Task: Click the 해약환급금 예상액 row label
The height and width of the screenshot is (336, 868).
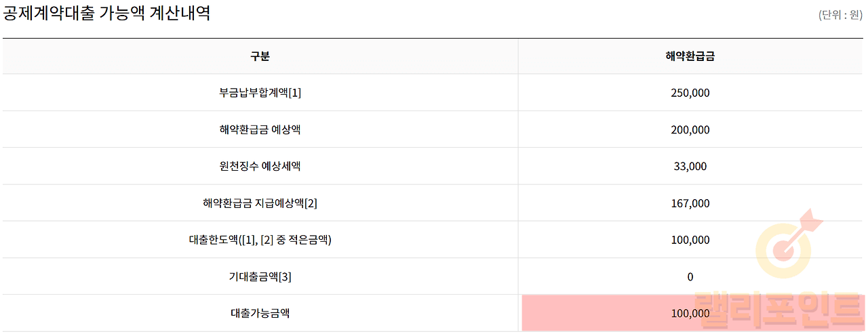Action: point(260,129)
